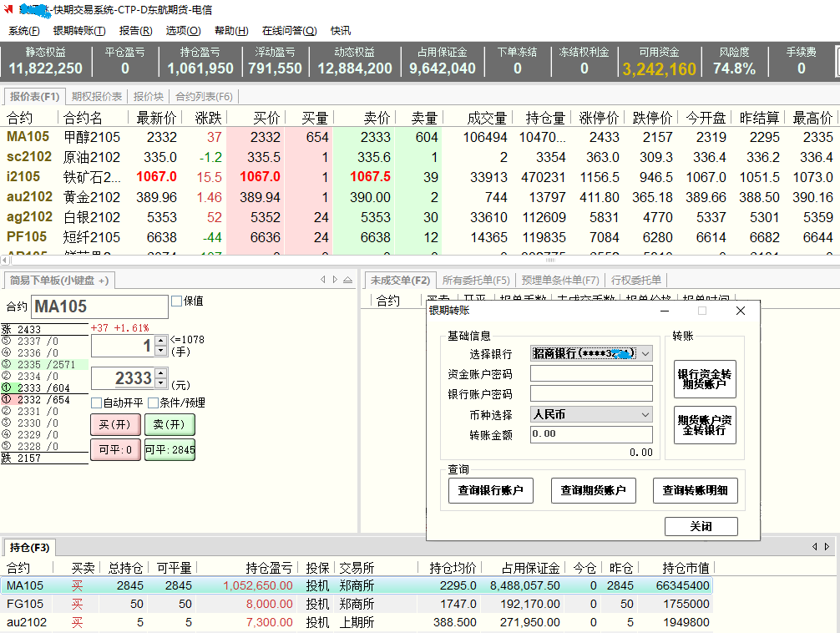Click the down arrow on the order price spinner
The height and width of the screenshot is (633, 840).
tap(159, 383)
